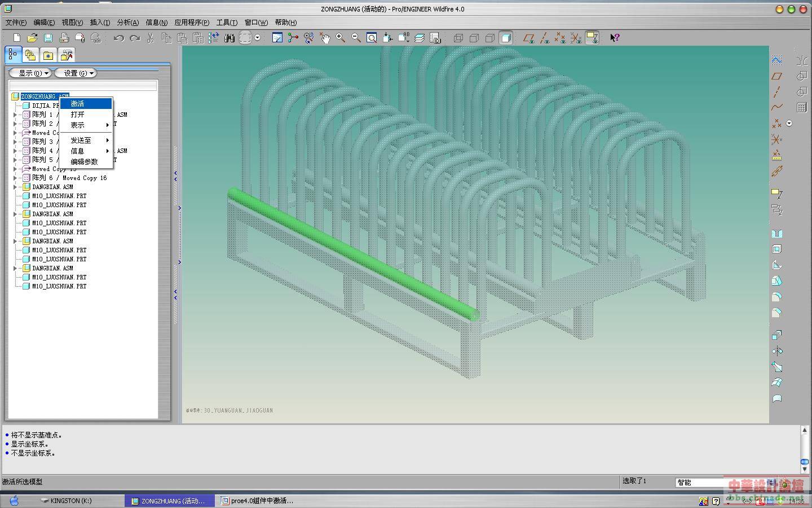Click the Zoom Out magnifier tool

click(356, 38)
